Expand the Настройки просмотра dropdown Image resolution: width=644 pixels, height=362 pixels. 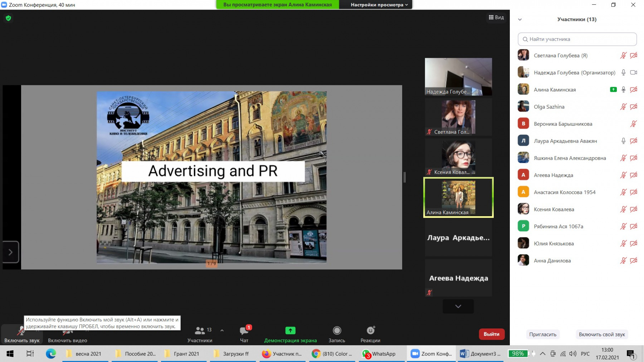[379, 5]
